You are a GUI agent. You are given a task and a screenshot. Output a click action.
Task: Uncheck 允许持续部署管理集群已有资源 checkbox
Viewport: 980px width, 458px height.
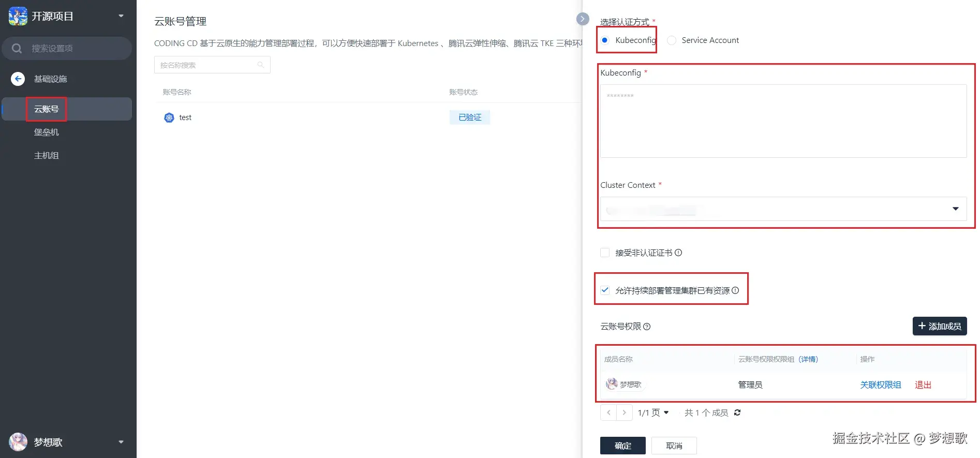tap(605, 290)
